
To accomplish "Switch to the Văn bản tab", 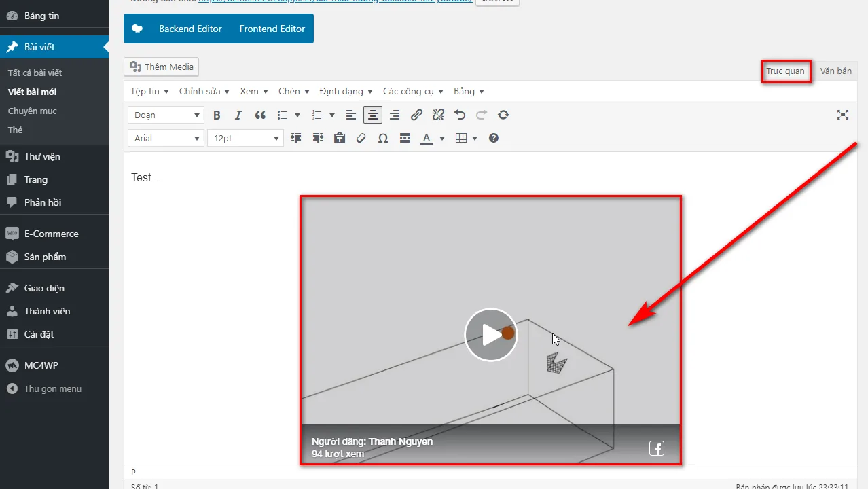I will (835, 71).
